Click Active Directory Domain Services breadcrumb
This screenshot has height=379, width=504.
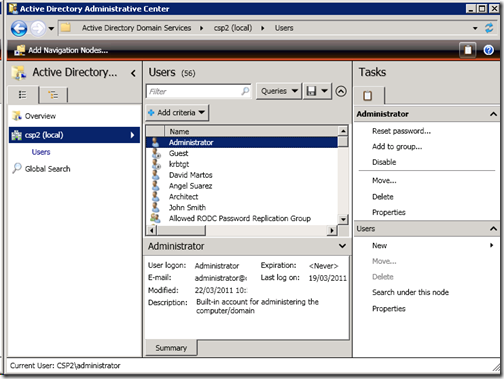point(136,28)
